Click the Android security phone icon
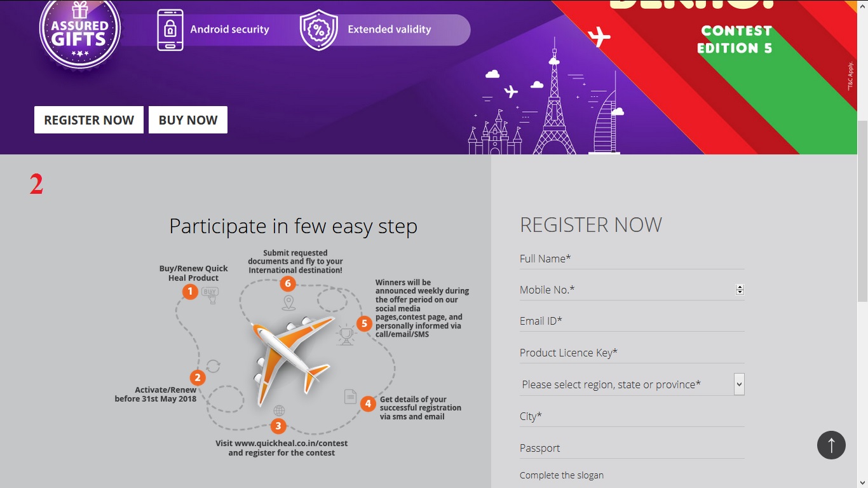This screenshot has height=488, width=868. tap(170, 30)
